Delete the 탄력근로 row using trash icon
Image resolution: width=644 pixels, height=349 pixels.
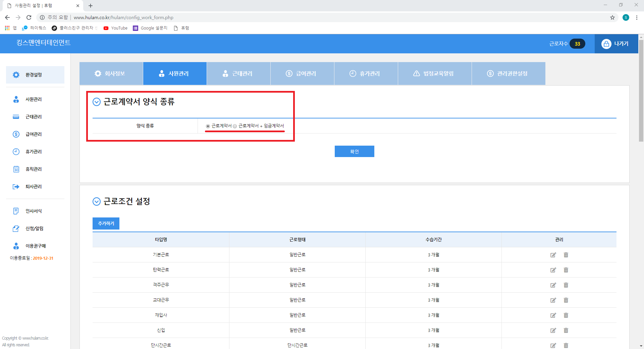(566, 270)
